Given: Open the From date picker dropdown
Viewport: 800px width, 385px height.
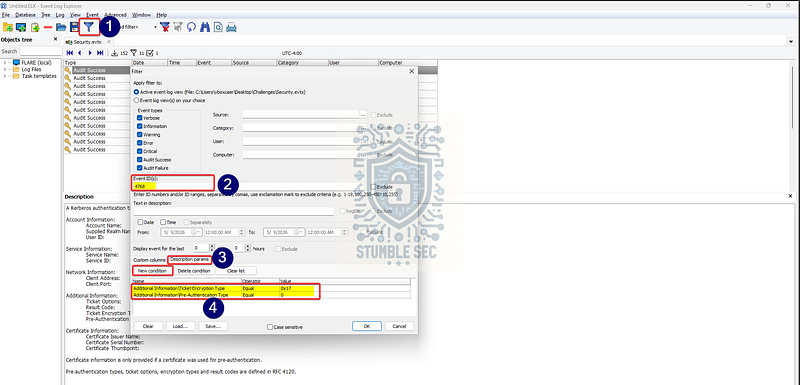Looking at the screenshot, I should pyautogui.click(x=196, y=232).
